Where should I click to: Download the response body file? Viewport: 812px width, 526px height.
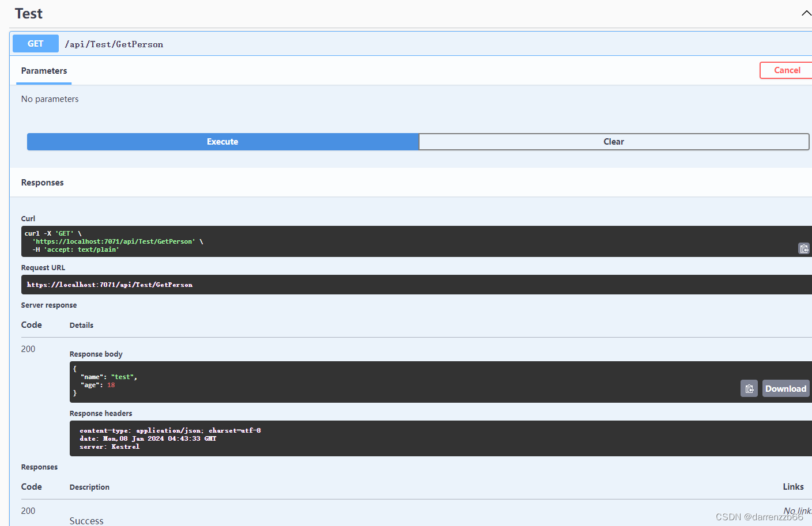click(785, 388)
